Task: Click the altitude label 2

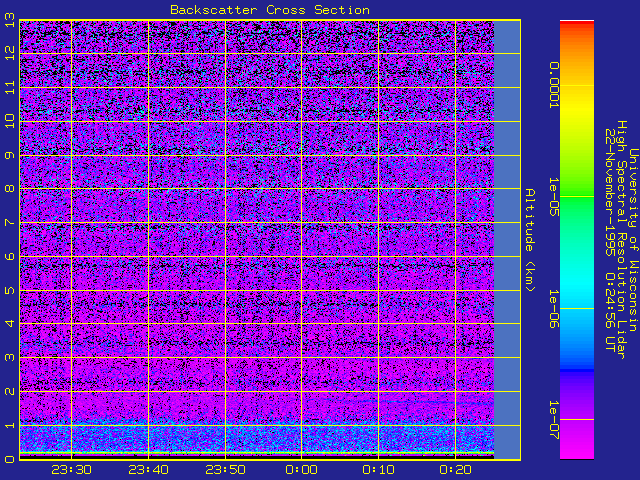Action: pos(10,391)
